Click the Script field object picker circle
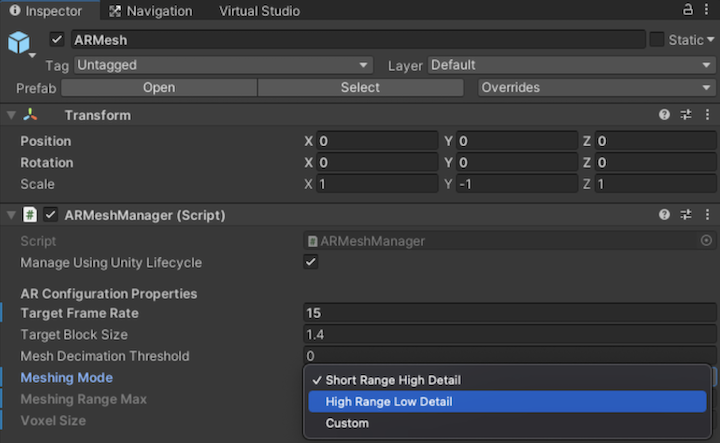The width and height of the screenshot is (720, 443). click(x=706, y=240)
